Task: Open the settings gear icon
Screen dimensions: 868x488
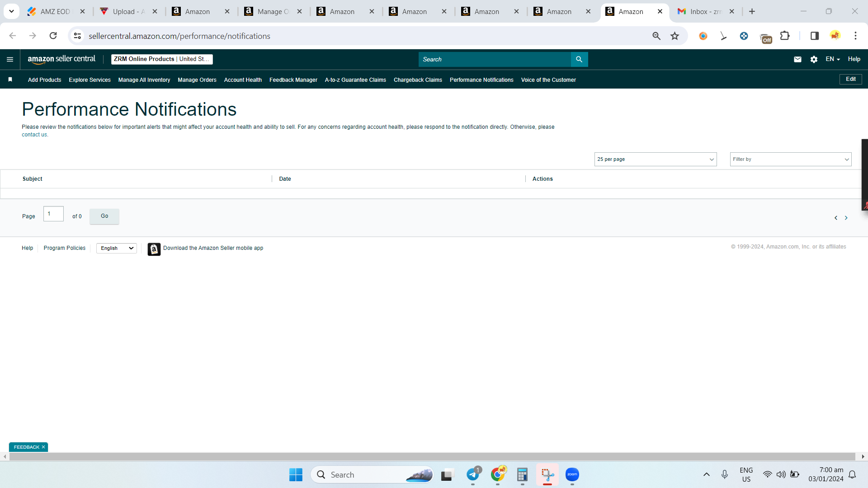Action: (x=814, y=59)
